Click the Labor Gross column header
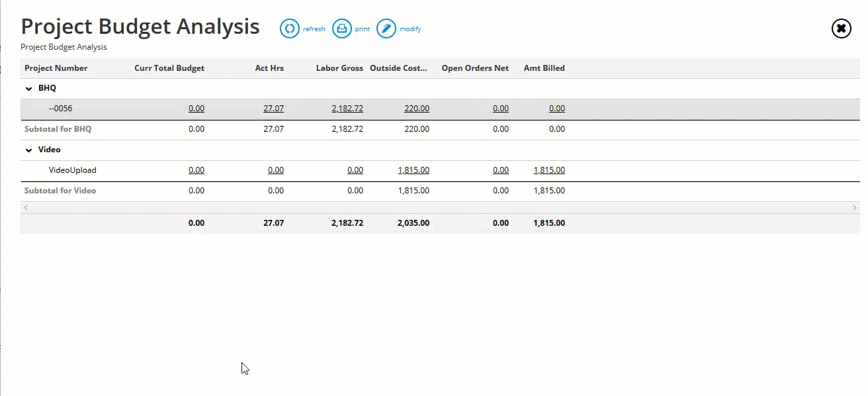868x396 pixels. click(x=339, y=68)
